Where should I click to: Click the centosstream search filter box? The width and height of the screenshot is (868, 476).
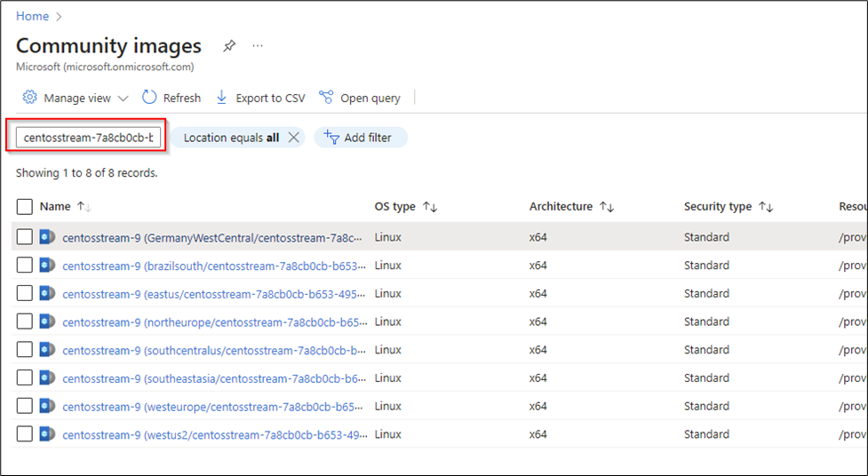(89, 138)
